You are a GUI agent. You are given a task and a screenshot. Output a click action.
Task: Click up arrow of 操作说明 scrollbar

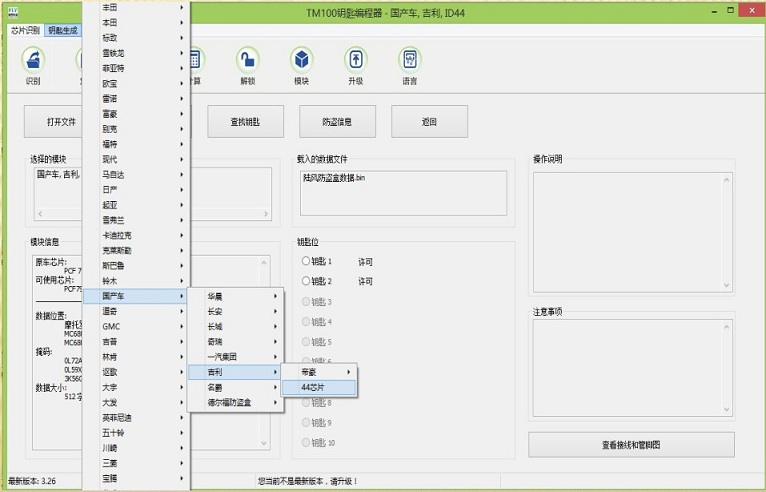click(x=726, y=180)
